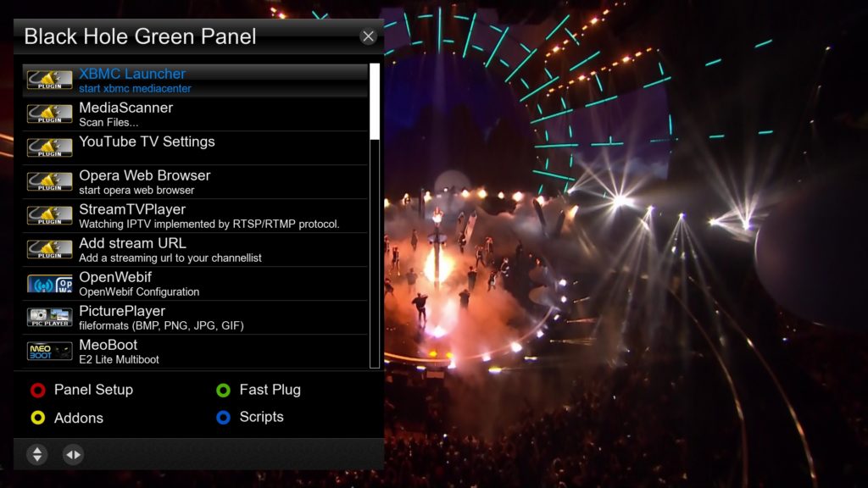Click the plugin list vertical scrollbar
868x488 pixels.
[375, 215]
